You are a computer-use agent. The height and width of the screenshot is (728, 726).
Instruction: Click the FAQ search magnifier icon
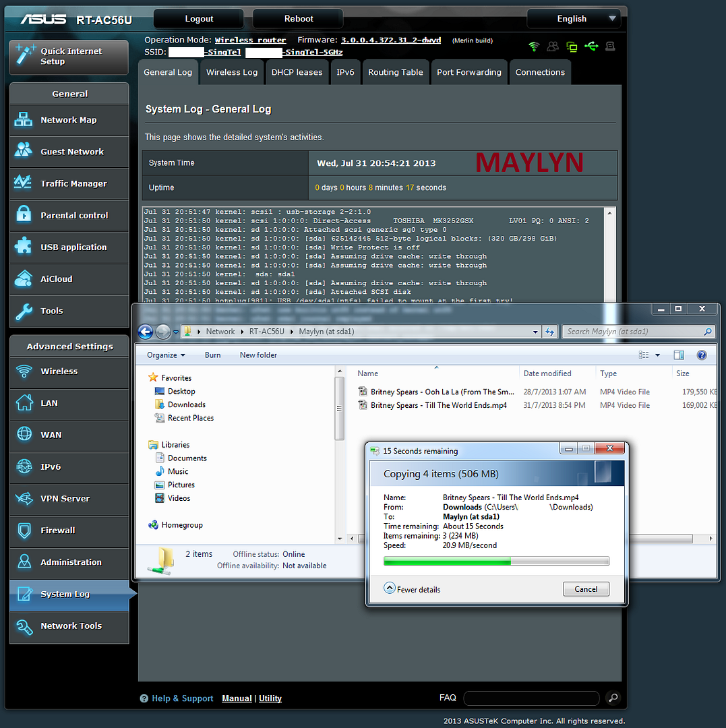(612, 698)
